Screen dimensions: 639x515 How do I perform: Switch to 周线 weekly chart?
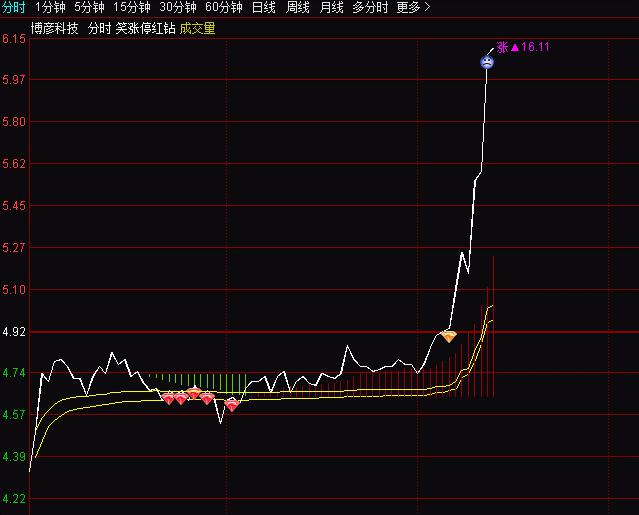click(x=297, y=7)
